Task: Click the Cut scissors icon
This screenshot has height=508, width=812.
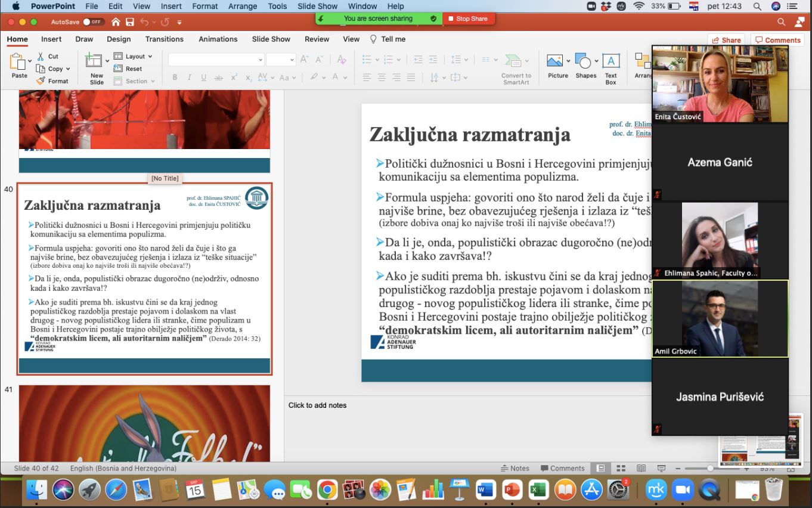Action: (x=41, y=56)
